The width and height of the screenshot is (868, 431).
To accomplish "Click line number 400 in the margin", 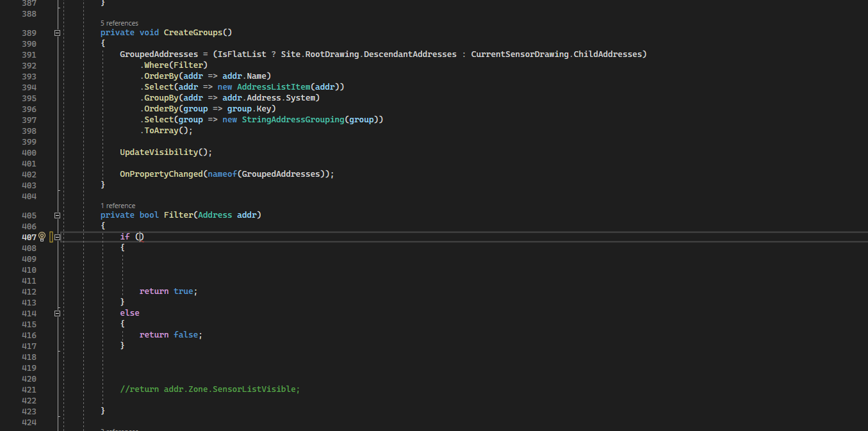I will click(29, 152).
